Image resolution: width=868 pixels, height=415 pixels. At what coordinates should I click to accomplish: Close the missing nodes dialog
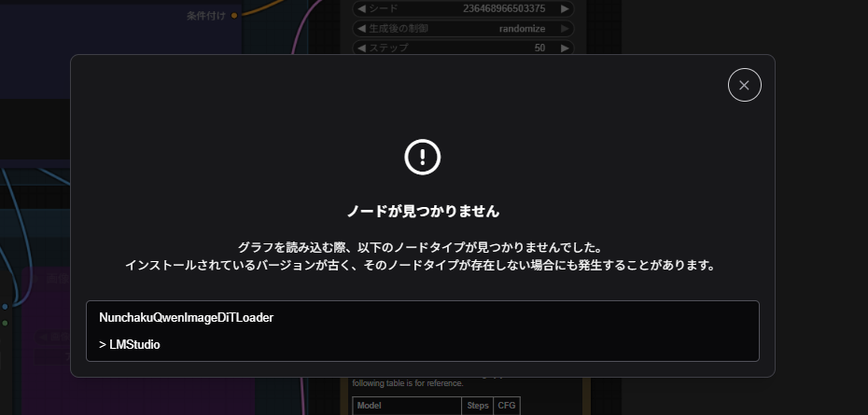(x=744, y=85)
